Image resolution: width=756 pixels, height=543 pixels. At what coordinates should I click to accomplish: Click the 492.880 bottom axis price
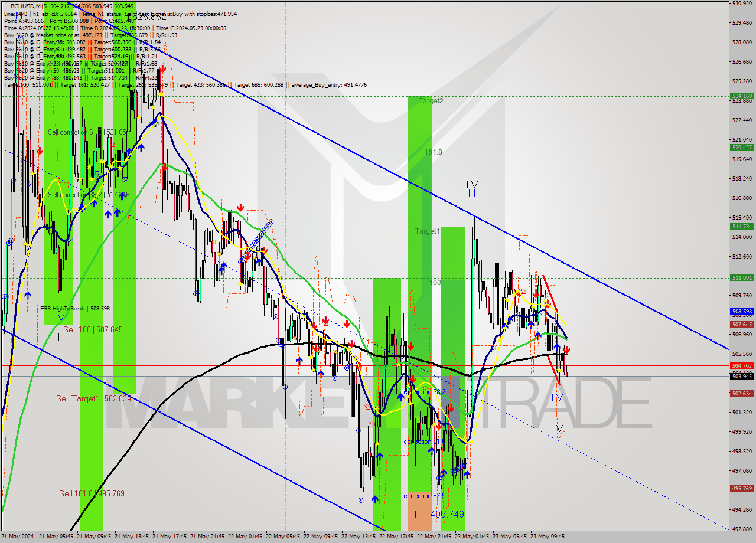pyautogui.click(x=741, y=528)
